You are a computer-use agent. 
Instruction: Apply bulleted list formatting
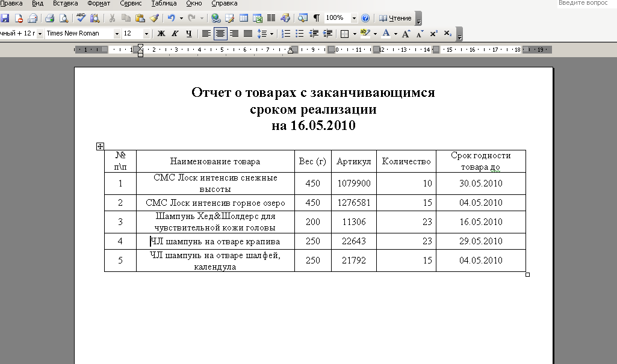pyautogui.click(x=299, y=34)
